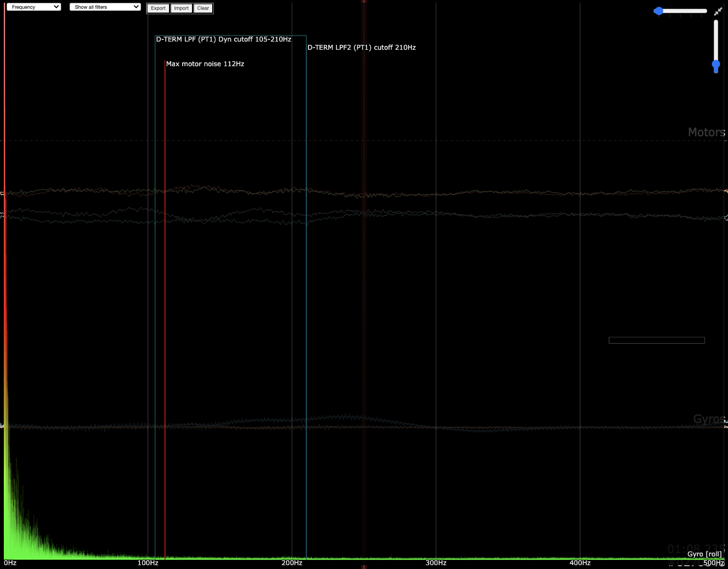728x569 pixels.
Task: Click the D-TERM LPF2 cutoff 210Hz label
Action: [x=362, y=48]
